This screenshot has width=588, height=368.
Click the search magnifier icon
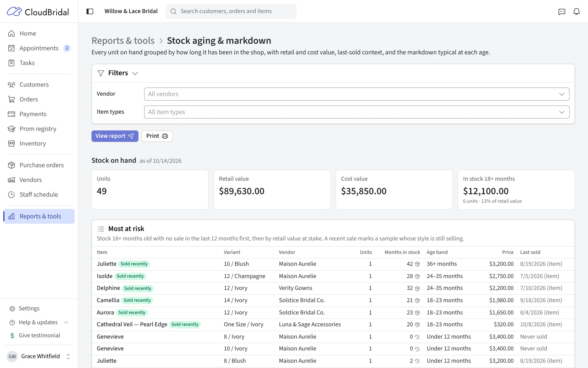(x=173, y=11)
